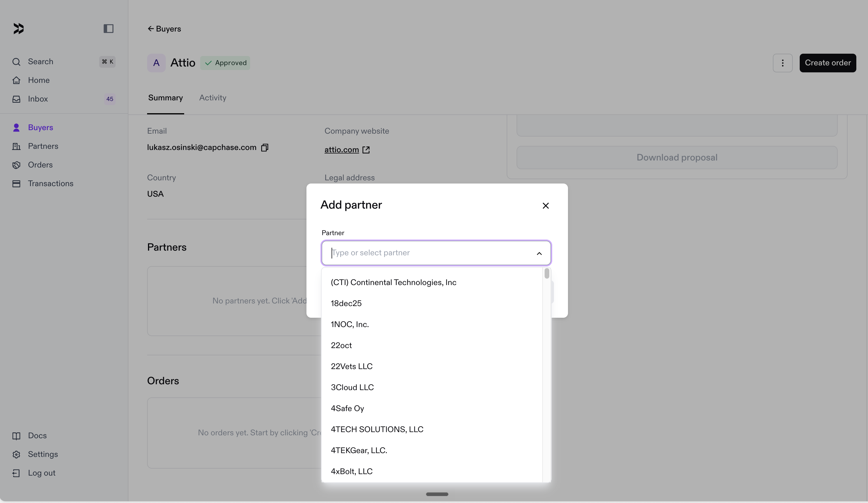
Task: Click the Download proposal button
Action: click(x=677, y=158)
